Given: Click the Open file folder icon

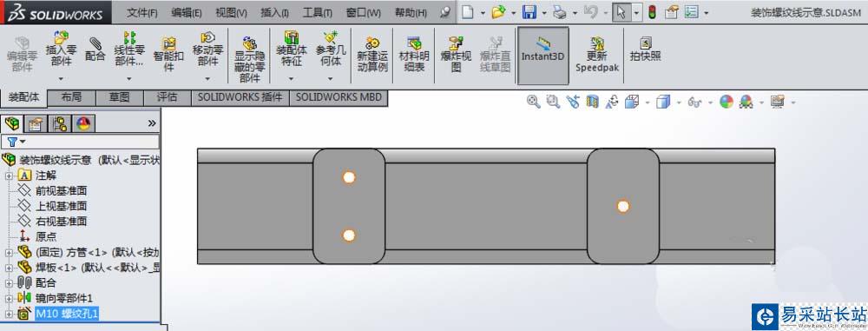Looking at the screenshot, I should pos(498,12).
